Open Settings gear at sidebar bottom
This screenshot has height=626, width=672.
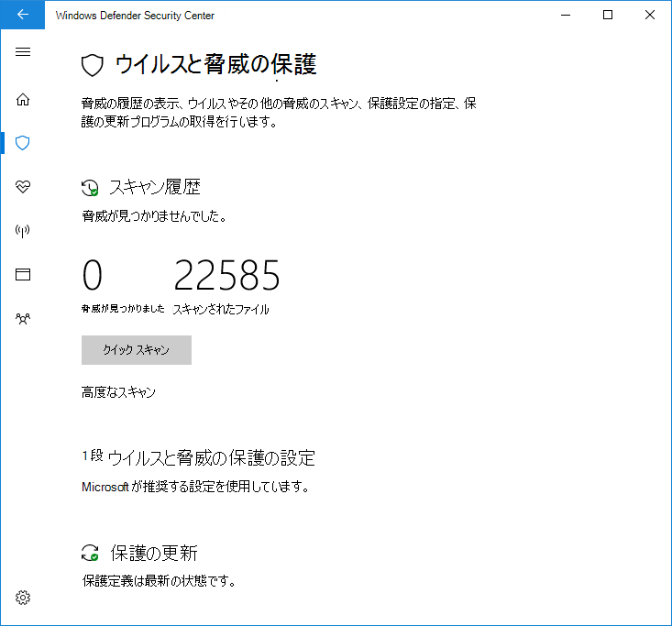(x=23, y=598)
